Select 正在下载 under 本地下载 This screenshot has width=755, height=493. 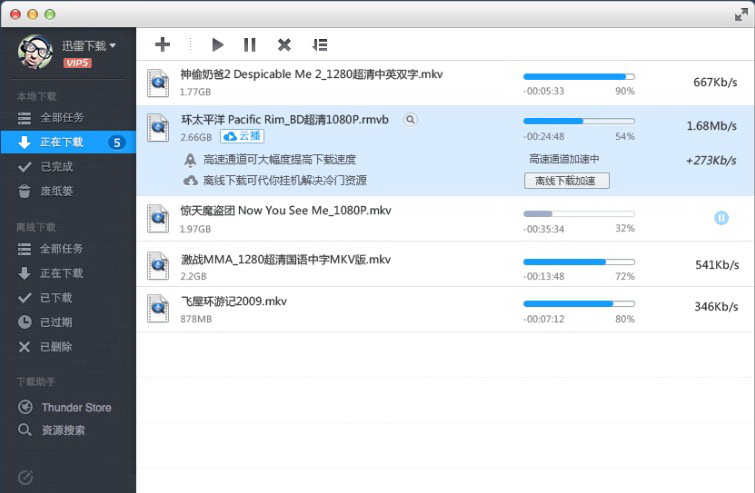(x=68, y=142)
